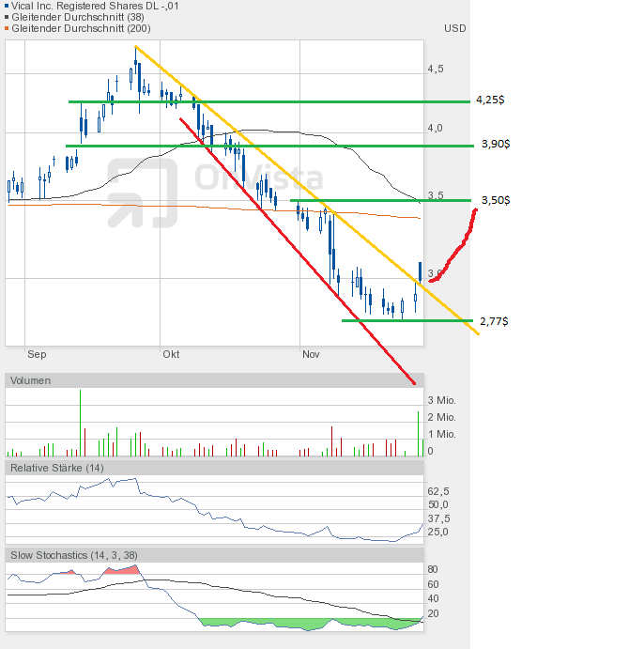Click the tallest red volume bar in September
Image resolution: width=644 pixels, height=649 pixels.
(81, 423)
